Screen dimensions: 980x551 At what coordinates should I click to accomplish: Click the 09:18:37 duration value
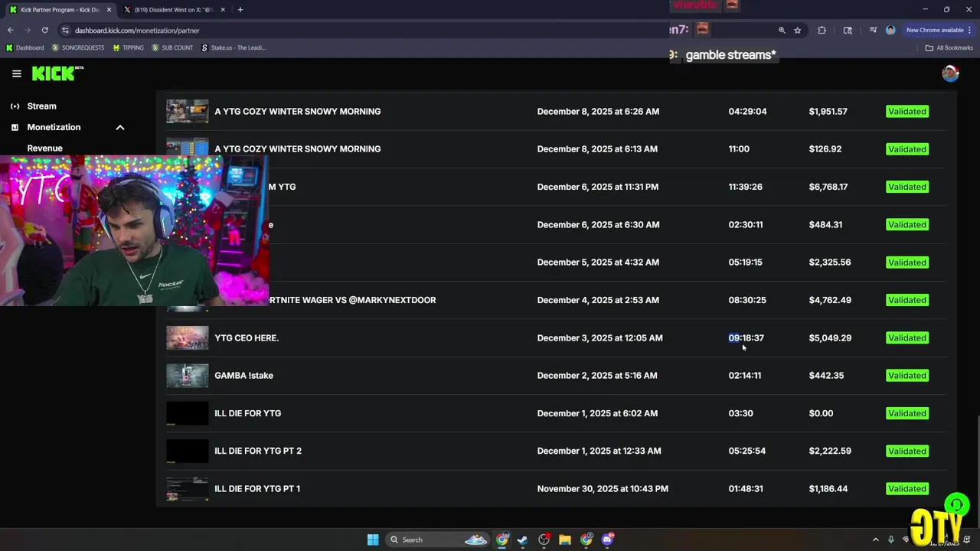pos(746,337)
